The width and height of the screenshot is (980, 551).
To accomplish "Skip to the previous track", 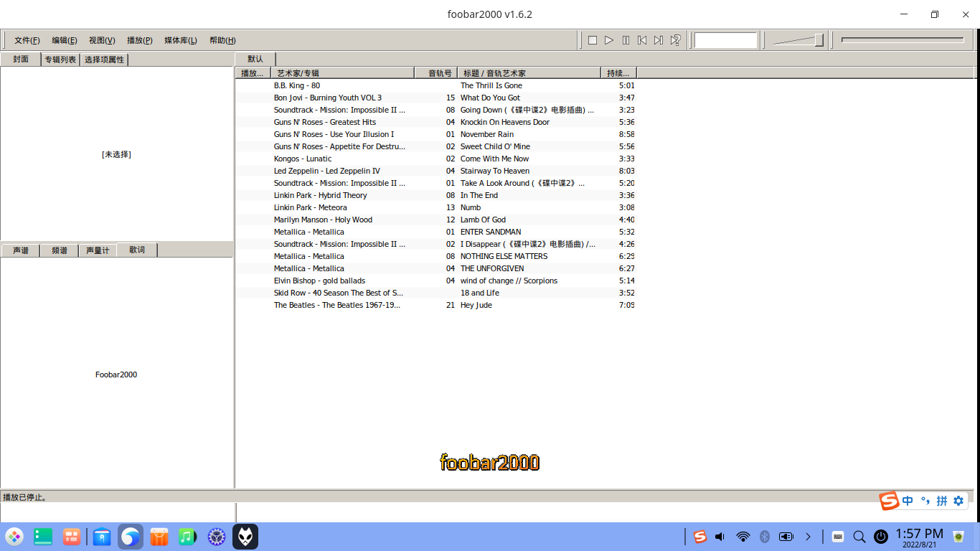I will (641, 40).
